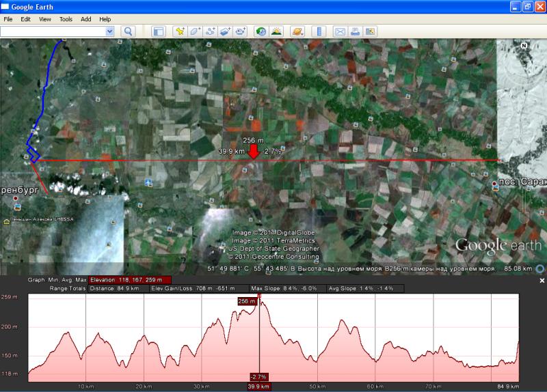Open the Edit menu
This screenshot has width=547, height=392.
(25, 19)
